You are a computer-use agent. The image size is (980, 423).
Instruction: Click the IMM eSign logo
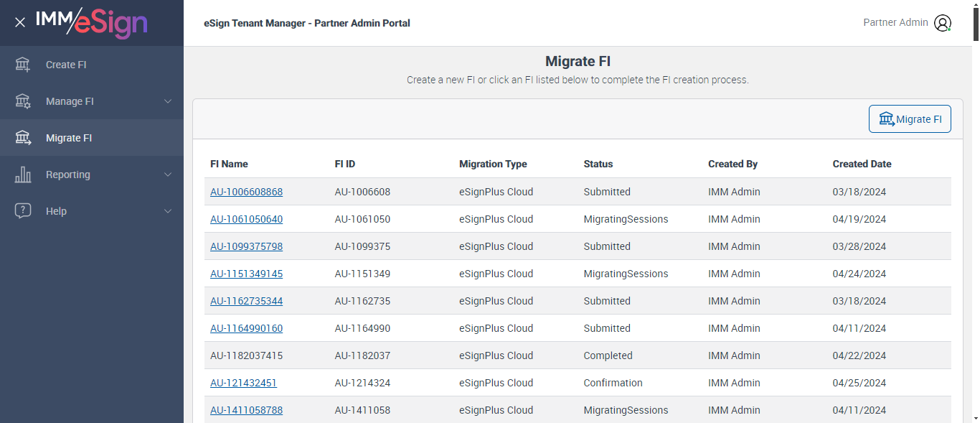coord(91,22)
